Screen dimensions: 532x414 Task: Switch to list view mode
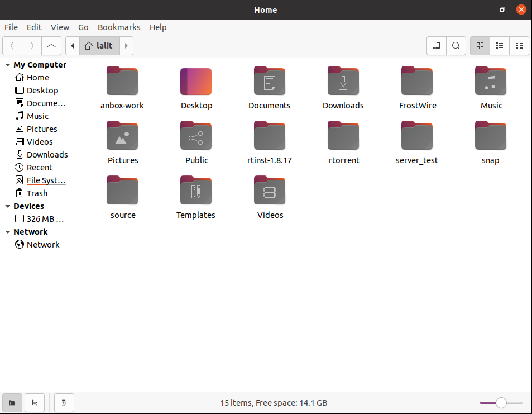(500, 46)
